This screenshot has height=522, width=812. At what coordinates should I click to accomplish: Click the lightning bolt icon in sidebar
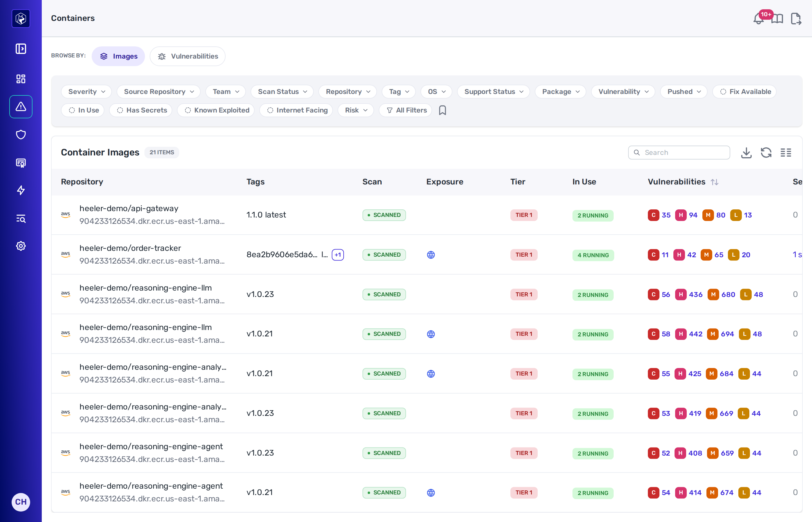(21, 190)
